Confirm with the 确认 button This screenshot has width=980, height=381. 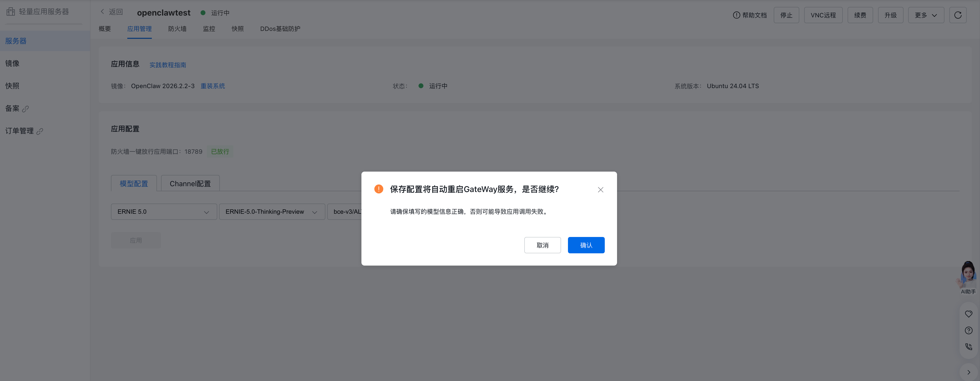tap(586, 245)
